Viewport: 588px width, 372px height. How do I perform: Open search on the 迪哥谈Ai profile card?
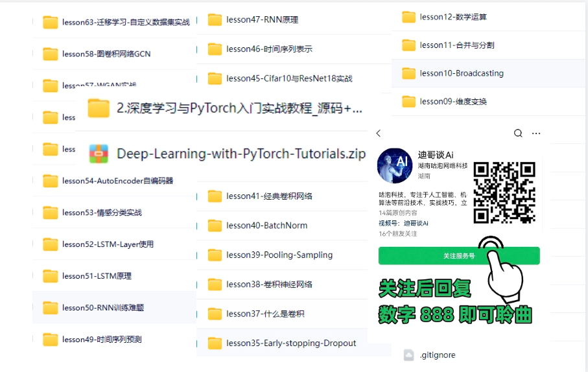click(518, 133)
